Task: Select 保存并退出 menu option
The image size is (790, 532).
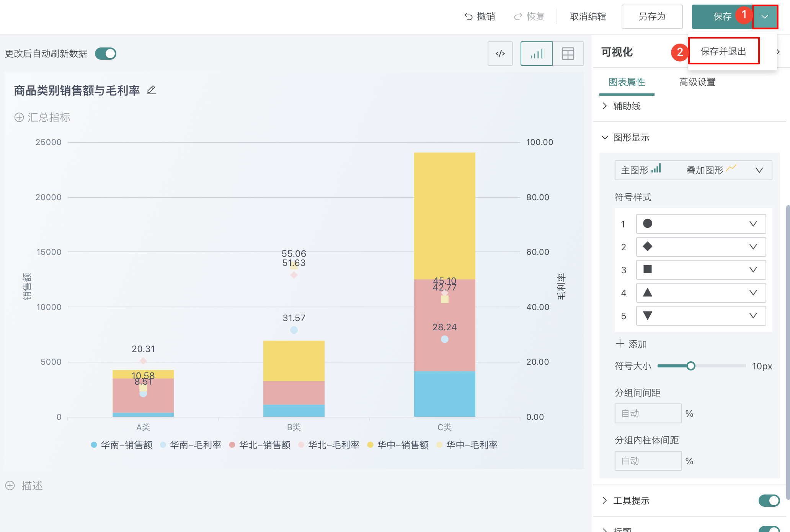Action: [x=723, y=51]
